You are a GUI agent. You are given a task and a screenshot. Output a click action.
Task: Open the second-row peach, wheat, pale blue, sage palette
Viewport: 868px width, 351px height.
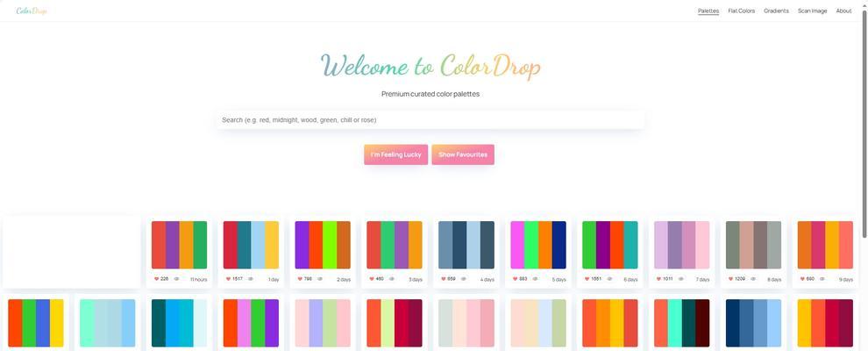click(x=538, y=323)
